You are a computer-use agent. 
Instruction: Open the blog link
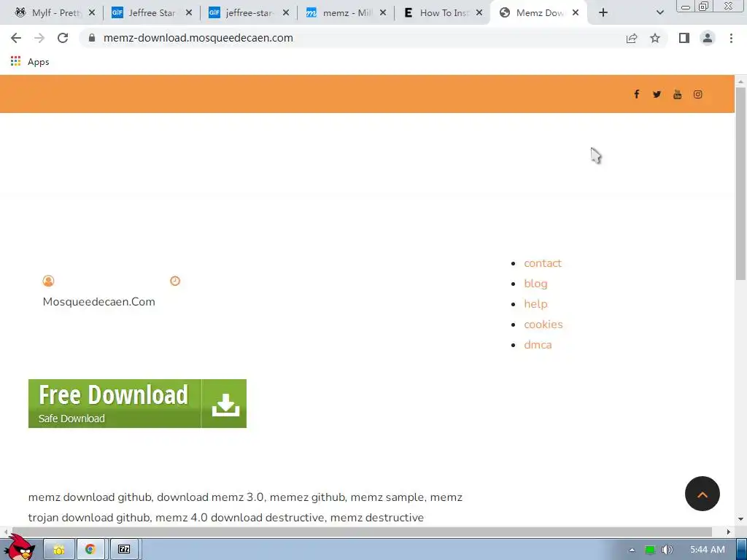pyautogui.click(x=535, y=284)
